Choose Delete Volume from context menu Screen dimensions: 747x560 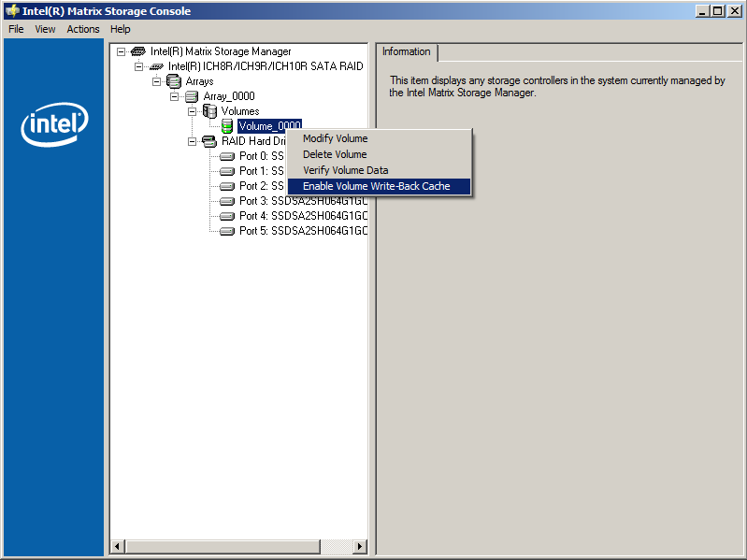pyautogui.click(x=380, y=154)
